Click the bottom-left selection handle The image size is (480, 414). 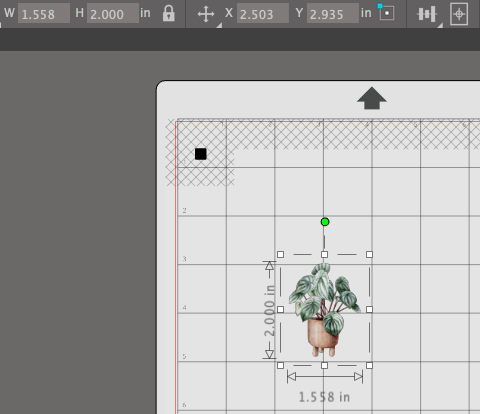280,366
